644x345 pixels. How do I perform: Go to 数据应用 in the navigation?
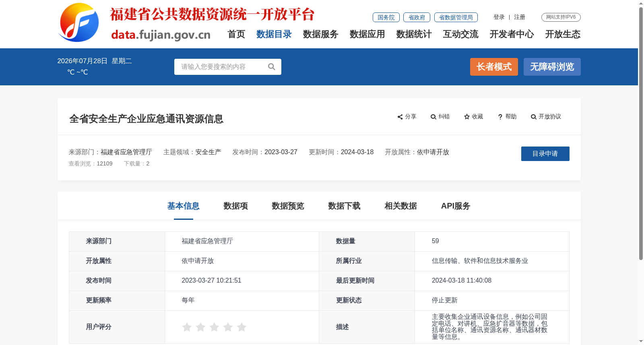coord(367,34)
